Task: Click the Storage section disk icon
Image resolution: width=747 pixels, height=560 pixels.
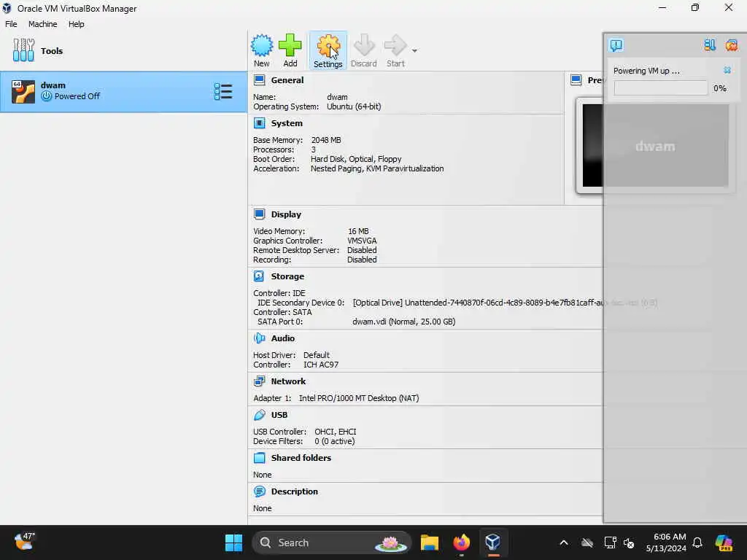Action: [259, 276]
